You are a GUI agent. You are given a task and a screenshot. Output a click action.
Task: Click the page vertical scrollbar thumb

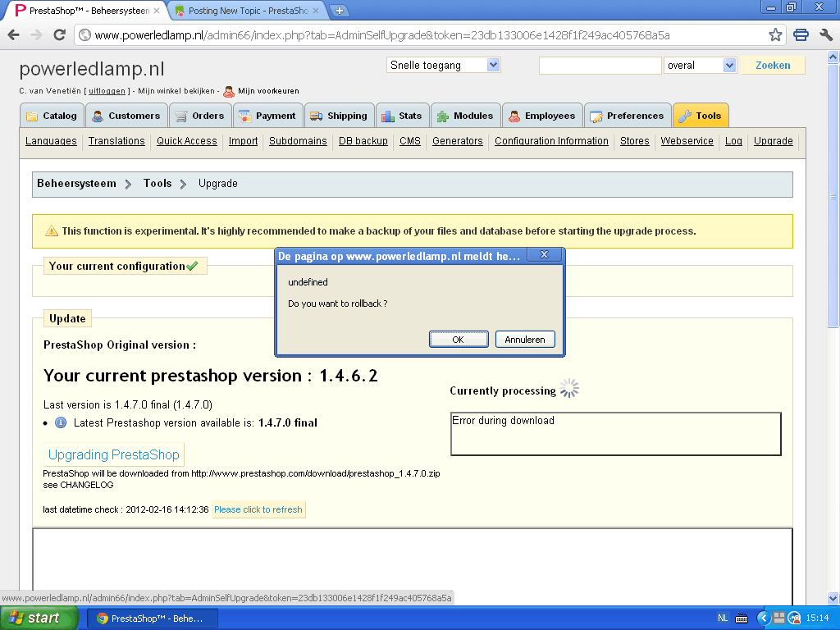point(833,195)
